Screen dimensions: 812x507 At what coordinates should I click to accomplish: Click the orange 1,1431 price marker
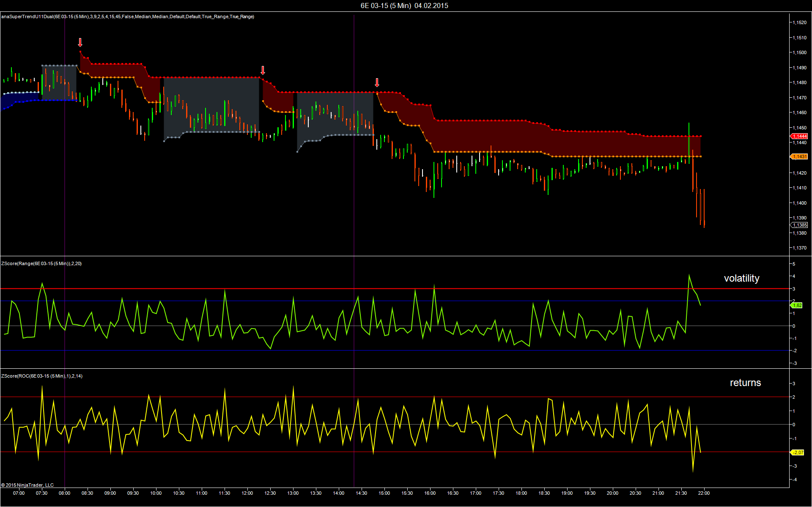799,156
